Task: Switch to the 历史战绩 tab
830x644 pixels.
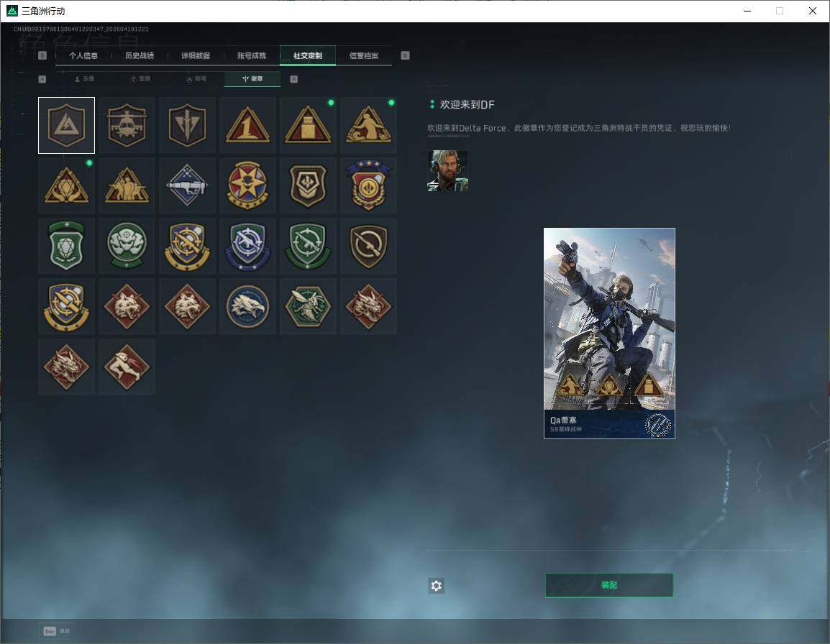Action: pyautogui.click(x=140, y=55)
